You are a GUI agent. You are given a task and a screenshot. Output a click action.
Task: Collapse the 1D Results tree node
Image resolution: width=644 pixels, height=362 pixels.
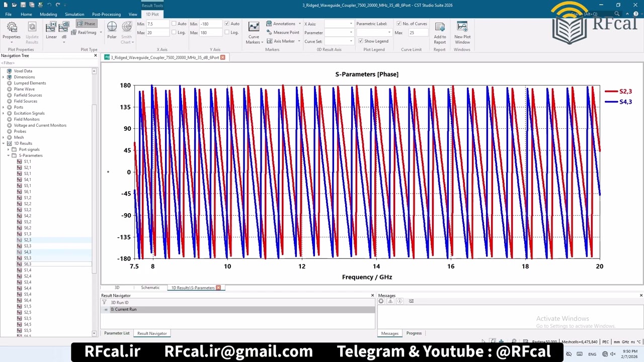pyautogui.click(x=4, y=143)
